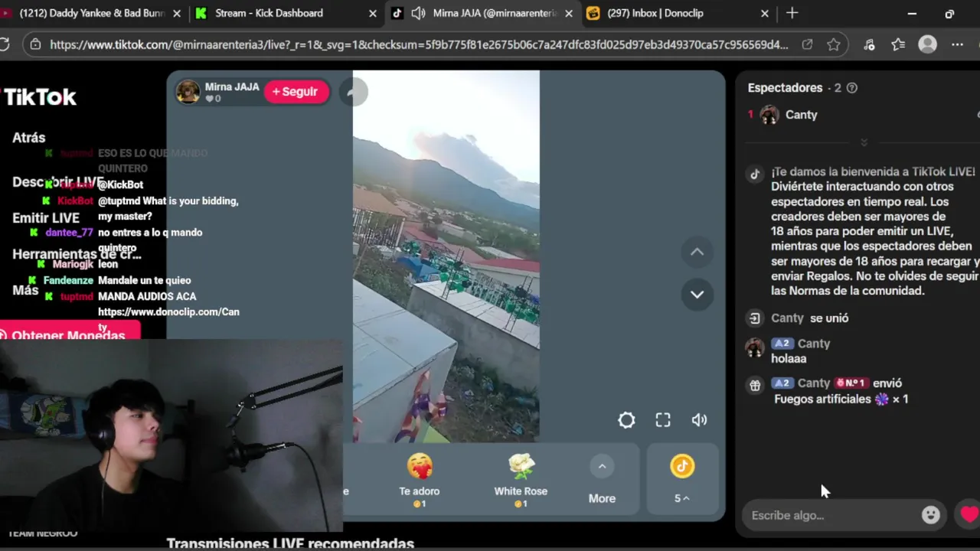The width and height of the screenshot is (980, 551).
Task: Click Seguir to follow Mirna JAJA
Action: pyautogui.click(x=296, y=92)
